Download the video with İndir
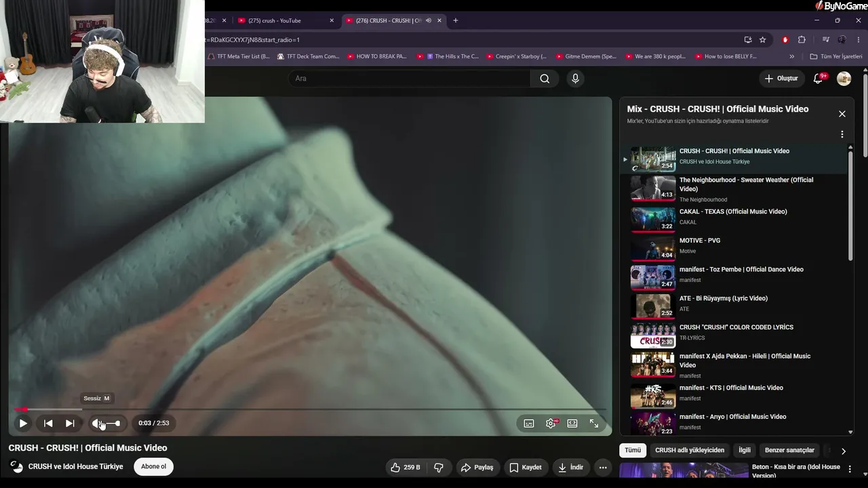The image size is (868, 488). [570, 467]
